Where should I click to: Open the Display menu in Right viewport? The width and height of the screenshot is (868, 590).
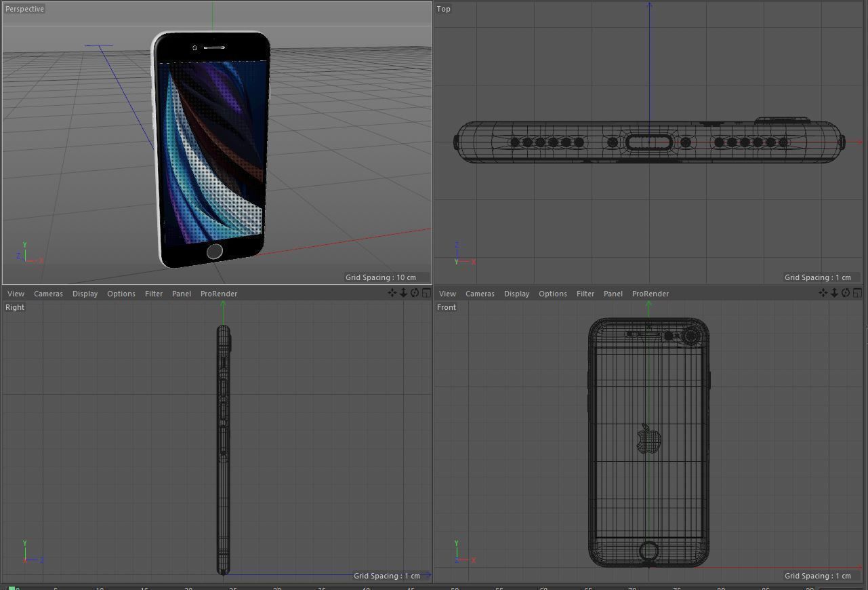click(85, 294)
